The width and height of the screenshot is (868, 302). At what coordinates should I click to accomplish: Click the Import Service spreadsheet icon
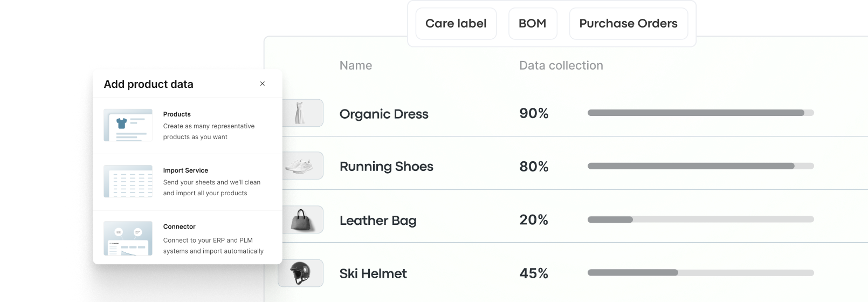[x=128, y=181]
